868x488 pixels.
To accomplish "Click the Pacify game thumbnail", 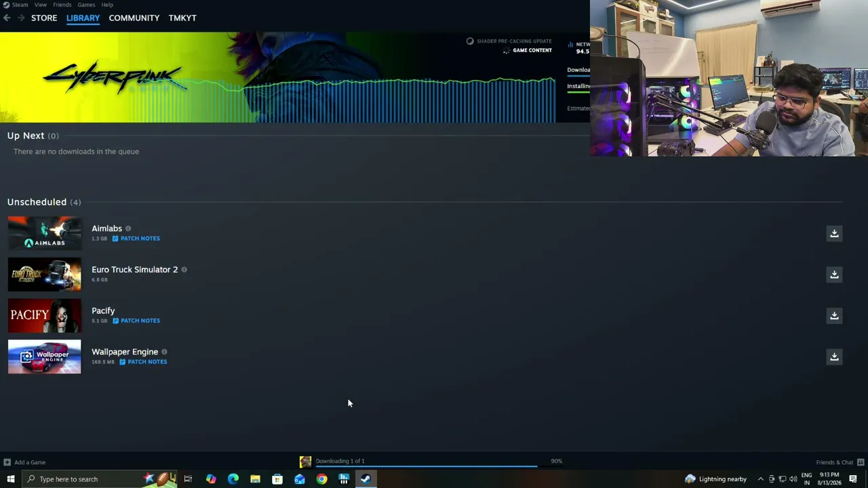I will [x=44, y=315].
